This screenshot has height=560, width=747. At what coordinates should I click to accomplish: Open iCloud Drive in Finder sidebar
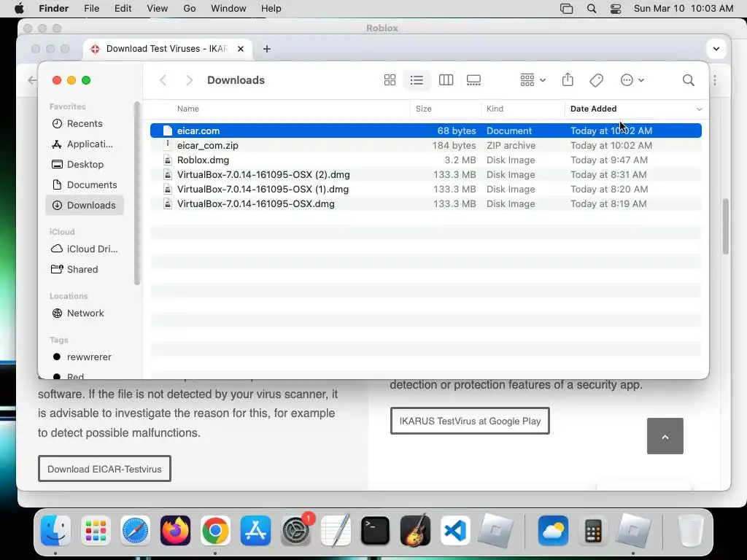coord(85,249)
